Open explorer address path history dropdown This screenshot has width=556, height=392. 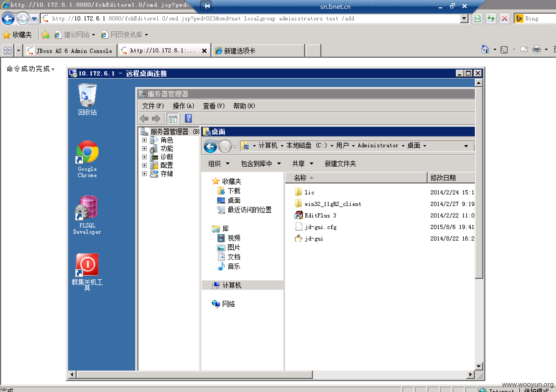pyautogui.click(x=466, y=146)
